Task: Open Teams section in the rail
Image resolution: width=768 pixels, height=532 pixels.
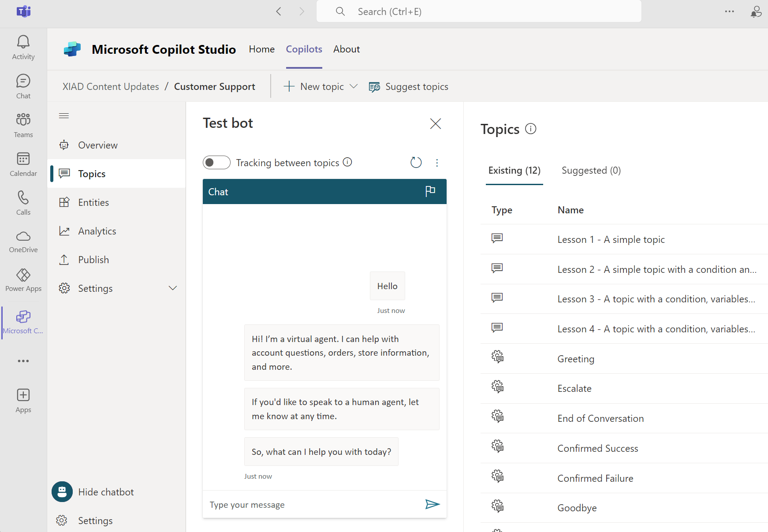Action: (x=23, y=125)
